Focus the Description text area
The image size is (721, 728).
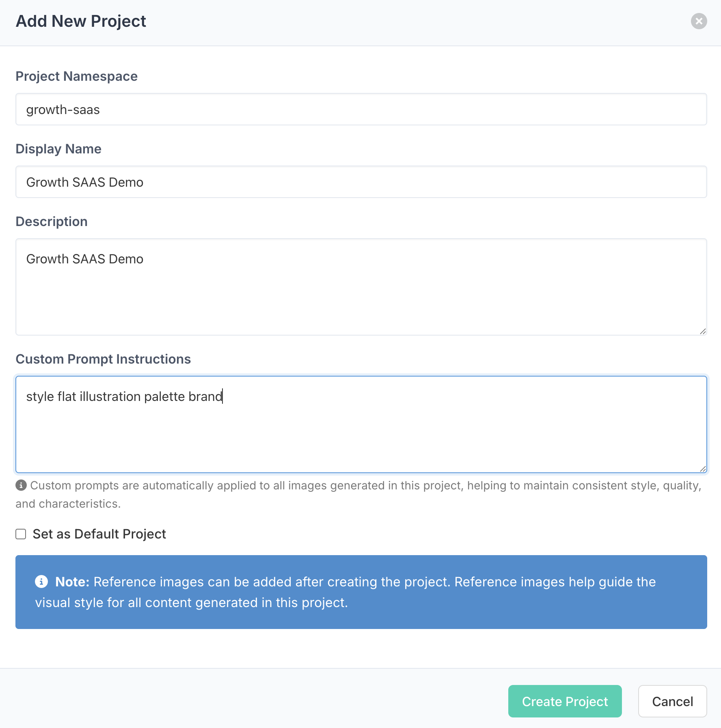point(361,287)
